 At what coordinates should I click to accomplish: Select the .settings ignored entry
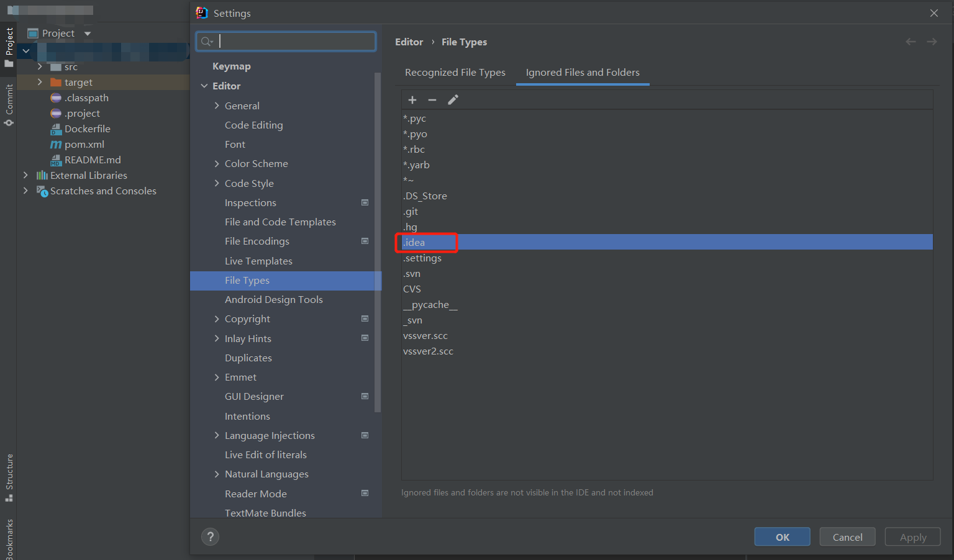pyautogui.click(x=667, y=258)
